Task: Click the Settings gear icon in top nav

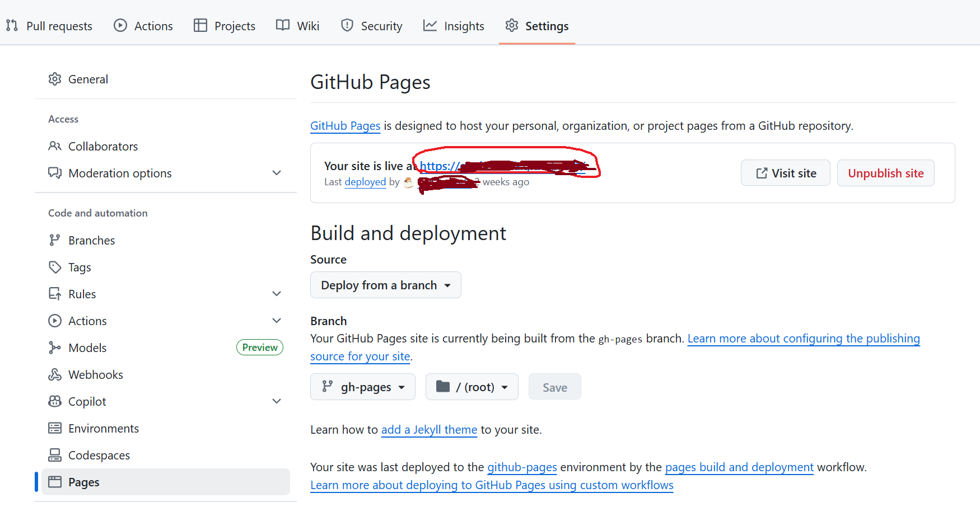Action: (x=512, y=25)
